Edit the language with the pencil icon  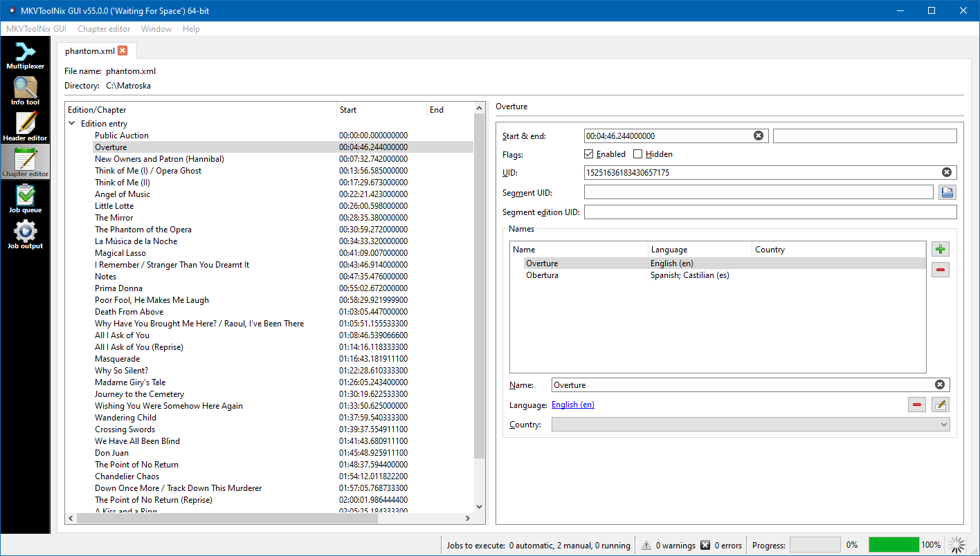tap(940, 405)
